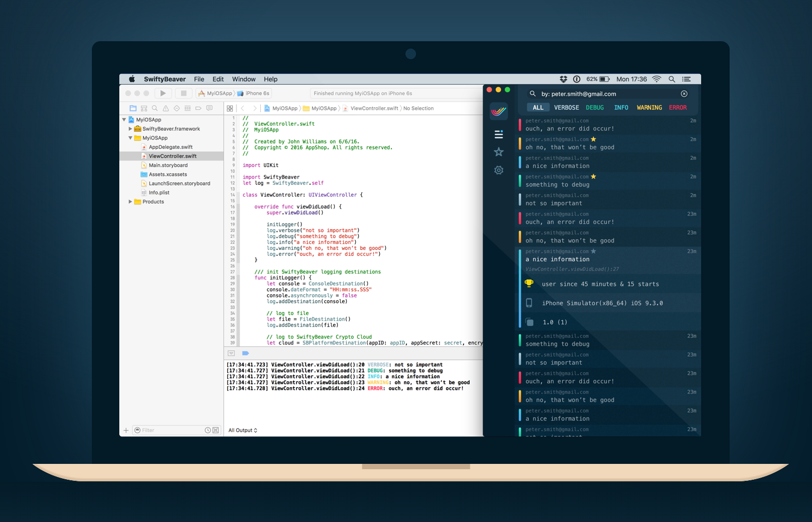Toggle the hide debug area button
812x522 pixels.
click(231, 353)
